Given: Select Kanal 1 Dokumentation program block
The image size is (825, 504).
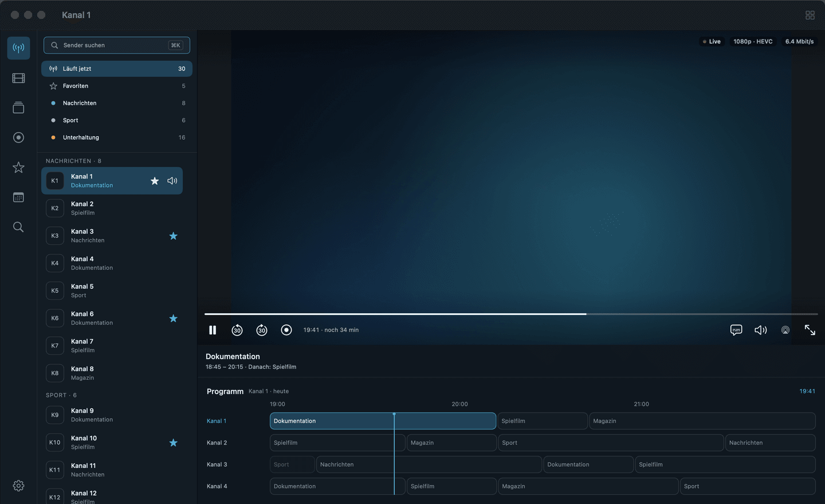Looking at the screenshot, I should click(383, 421).
